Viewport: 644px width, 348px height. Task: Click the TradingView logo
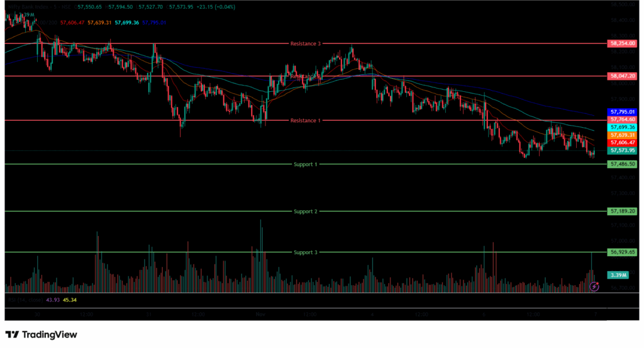click(42, 335)
